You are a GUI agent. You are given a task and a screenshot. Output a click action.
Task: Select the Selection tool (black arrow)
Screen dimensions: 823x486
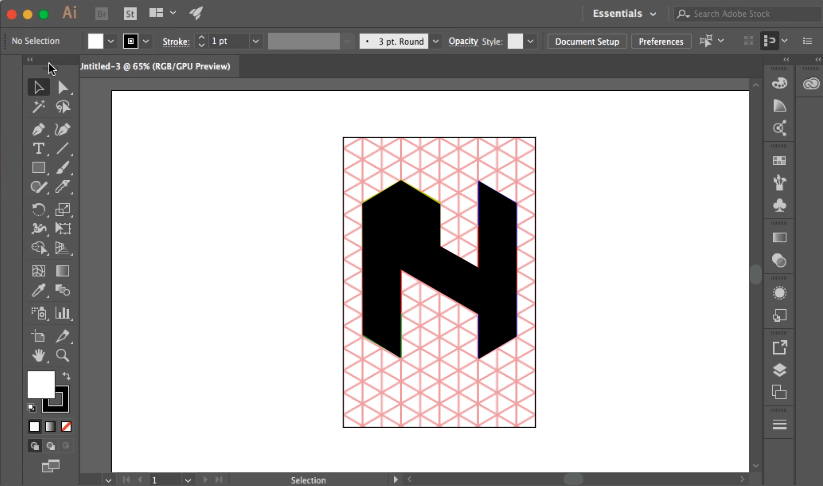click(x=38, y=87)
